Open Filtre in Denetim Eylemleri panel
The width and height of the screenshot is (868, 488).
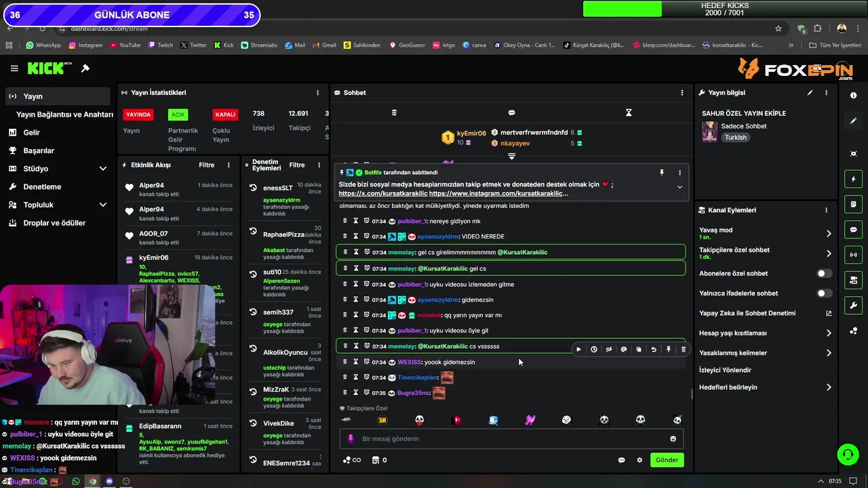[x=297, y=165]
